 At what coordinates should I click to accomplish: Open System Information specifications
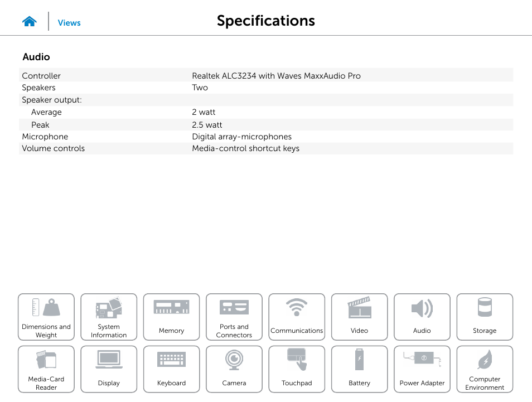pyautogui.click(x=109, y=317)
